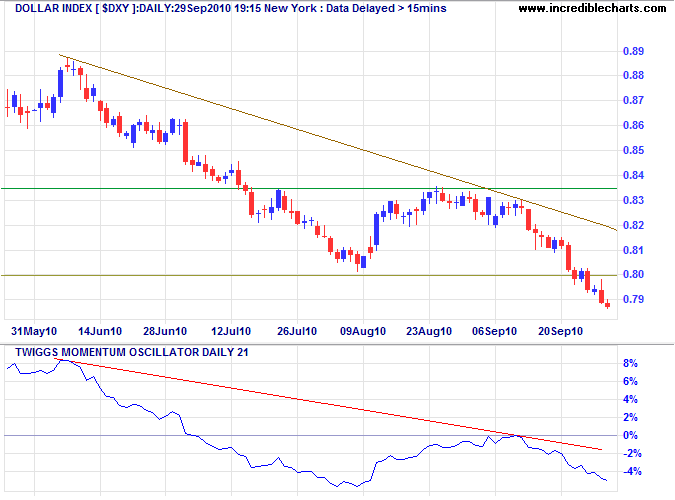Select the 12Jul10 date label
Screen dimensions: 675x500
coord(231,331)
